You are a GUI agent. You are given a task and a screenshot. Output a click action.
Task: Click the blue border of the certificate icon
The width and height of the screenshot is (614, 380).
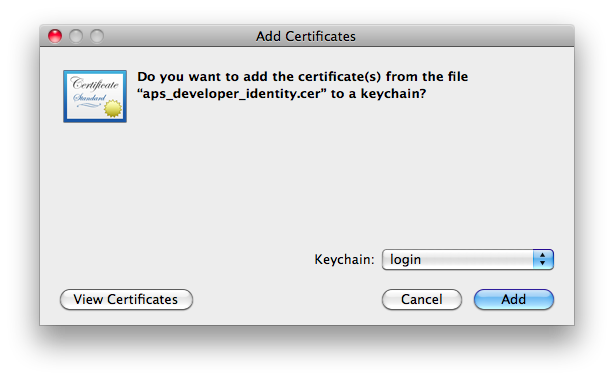point(65,96)
